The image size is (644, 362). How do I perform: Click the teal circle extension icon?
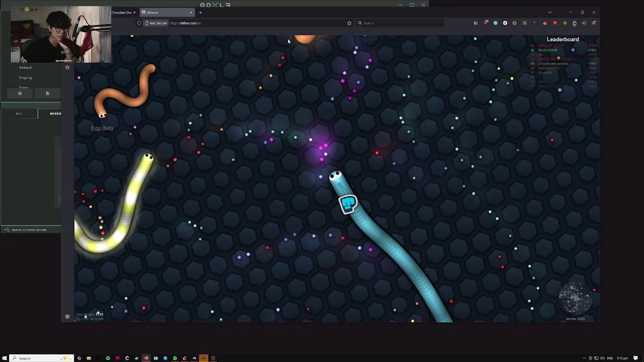point(496,23)
